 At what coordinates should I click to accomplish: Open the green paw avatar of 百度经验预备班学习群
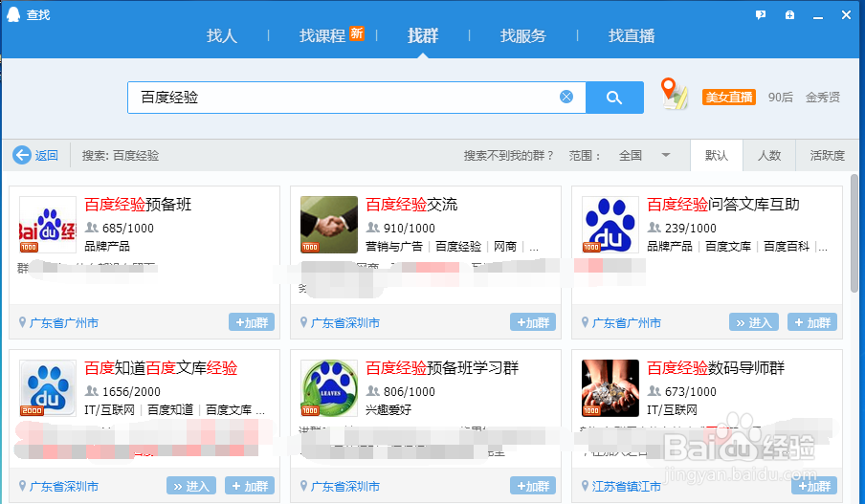[x=329, y=388]
